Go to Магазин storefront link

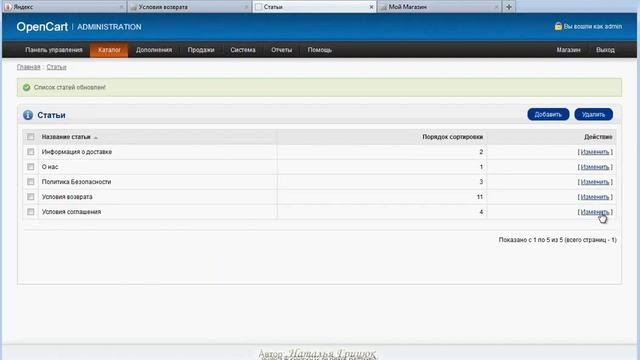tap(568, 50)
